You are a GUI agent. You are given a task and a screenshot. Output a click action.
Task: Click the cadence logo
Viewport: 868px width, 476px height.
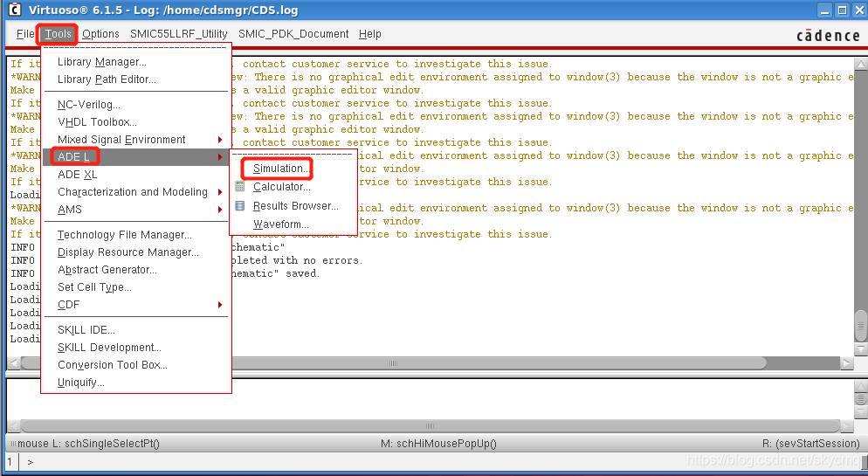pyautogui.click(x=828, y=36)
